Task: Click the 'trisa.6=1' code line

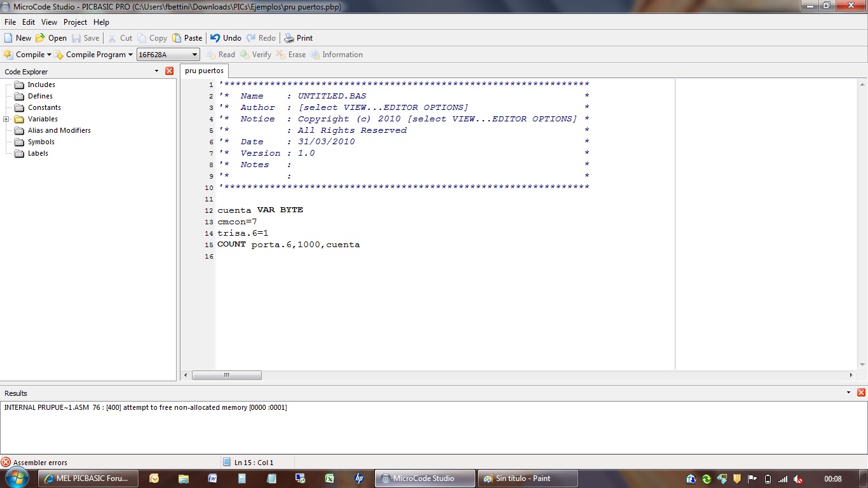Action: [x=243, y=233]
